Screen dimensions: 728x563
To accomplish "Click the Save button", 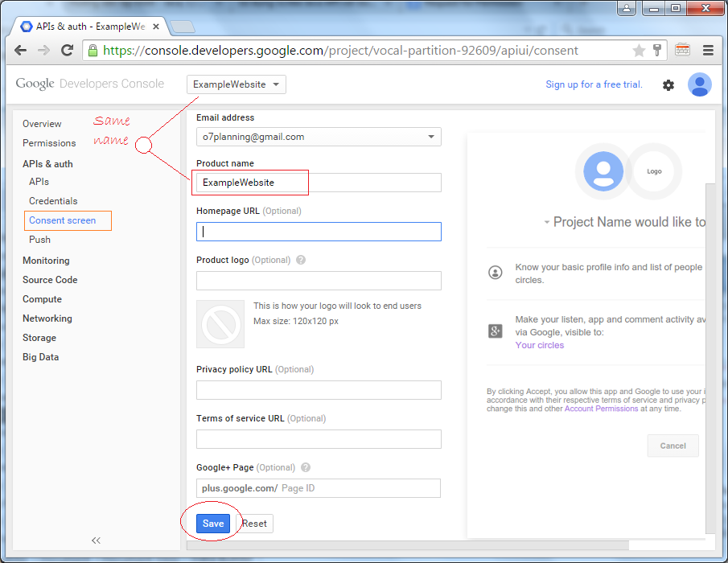I will click(x=213, y=524).
